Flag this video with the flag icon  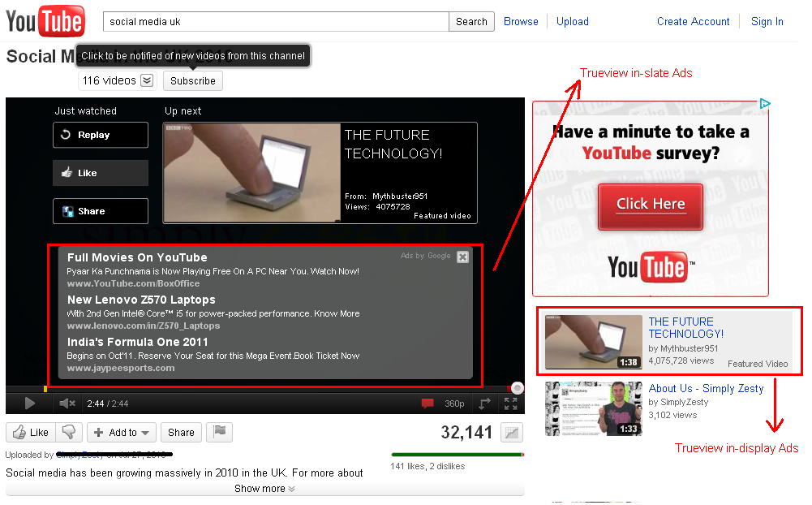coord(219,433)
